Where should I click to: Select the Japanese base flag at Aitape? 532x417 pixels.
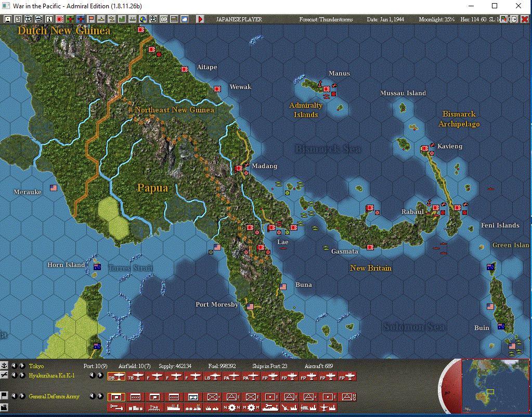click(x=185, y=69)
